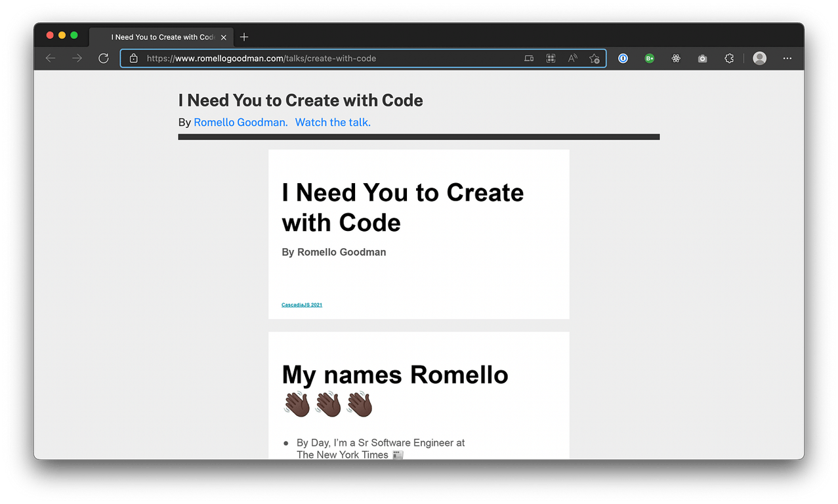
Task: Click the browser back arrow
Action: tap(51, 58)
